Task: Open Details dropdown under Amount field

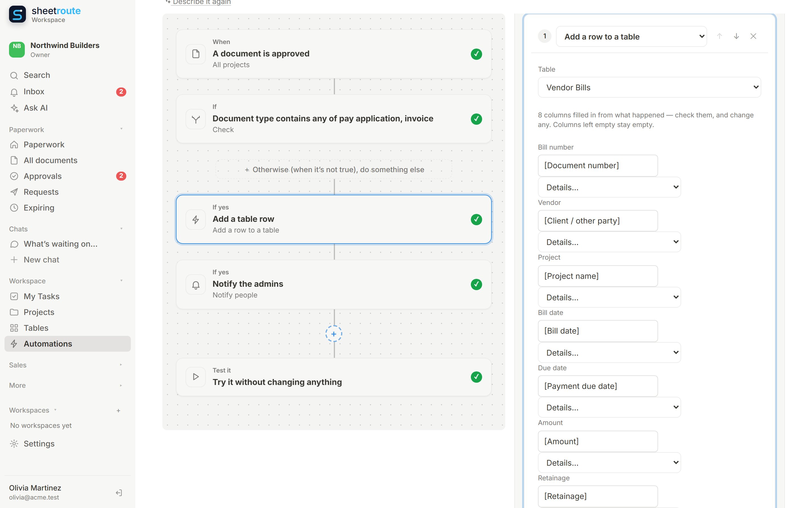Action: 609,463
